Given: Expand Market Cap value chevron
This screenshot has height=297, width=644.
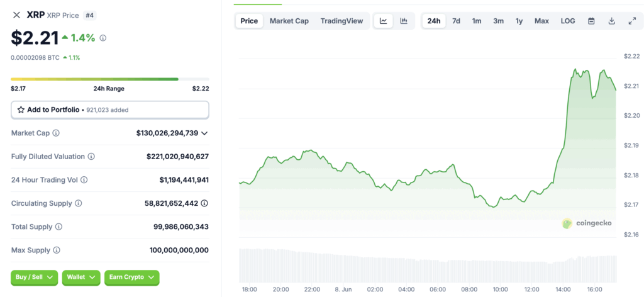Looking at the screenshot, I should coord(204,133).
